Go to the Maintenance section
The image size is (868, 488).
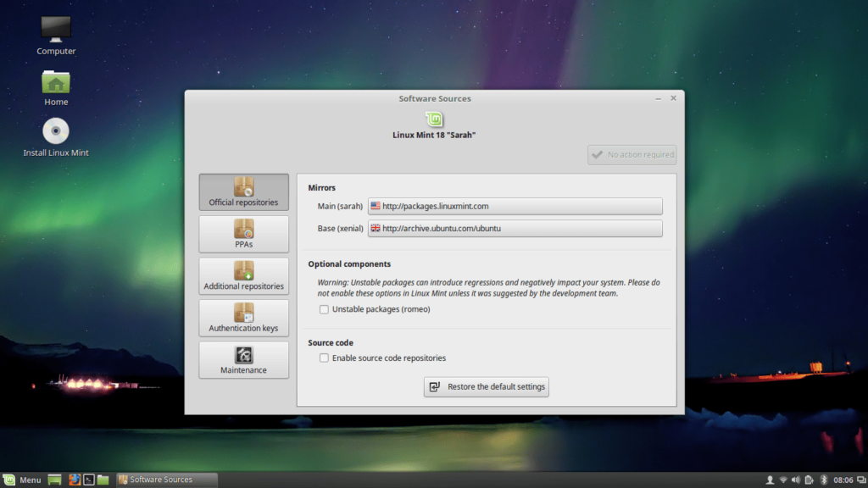[x=243, y=360]
